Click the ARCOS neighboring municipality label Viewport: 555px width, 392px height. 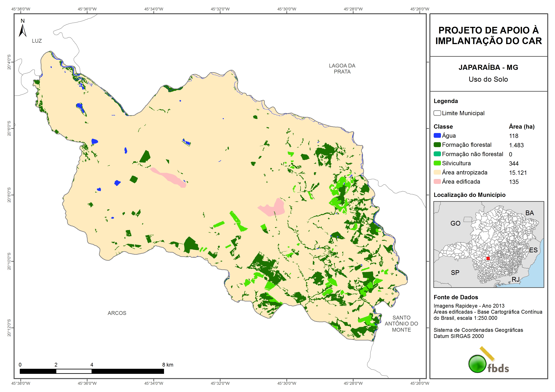pos(117,313)
